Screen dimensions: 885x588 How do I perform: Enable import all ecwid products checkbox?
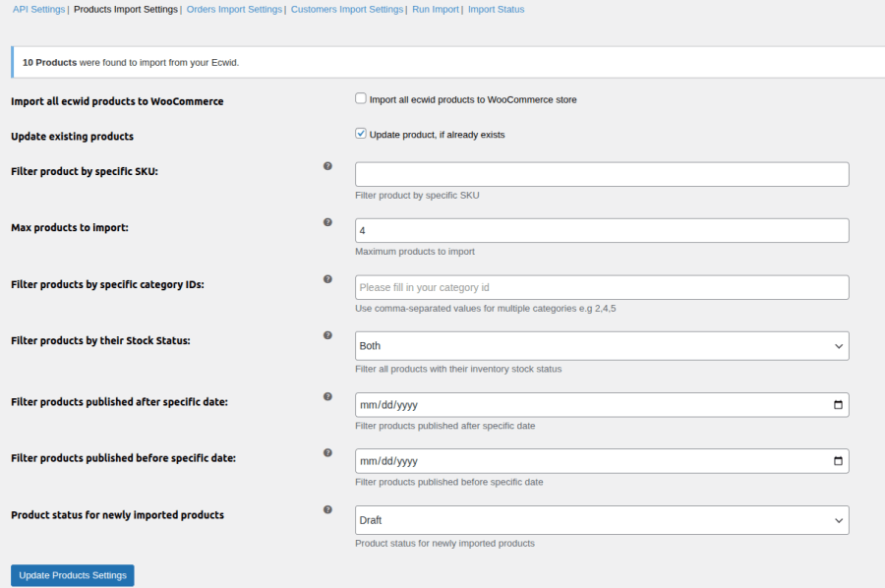tap(361, 99)
